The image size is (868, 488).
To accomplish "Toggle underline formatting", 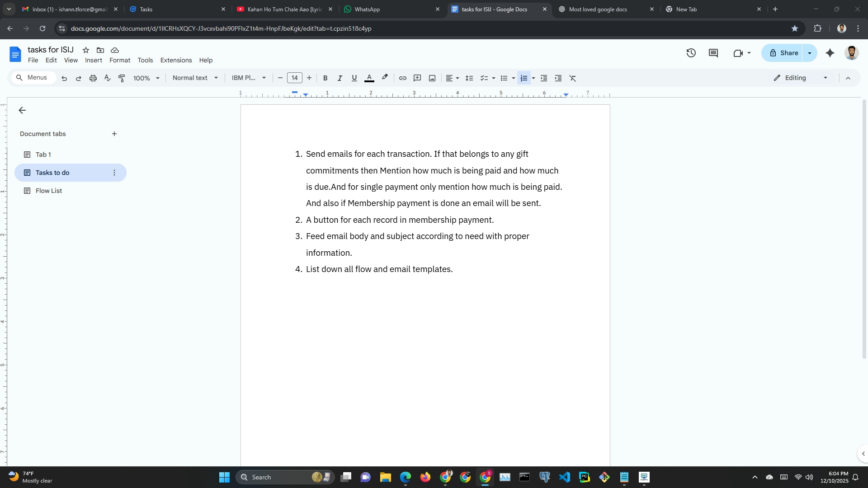I will click(x=354, y=78).
